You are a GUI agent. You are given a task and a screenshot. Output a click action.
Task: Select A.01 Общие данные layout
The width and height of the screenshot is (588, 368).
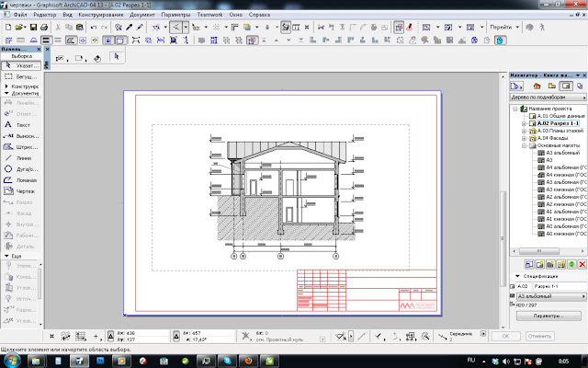(x=560, y=116)
